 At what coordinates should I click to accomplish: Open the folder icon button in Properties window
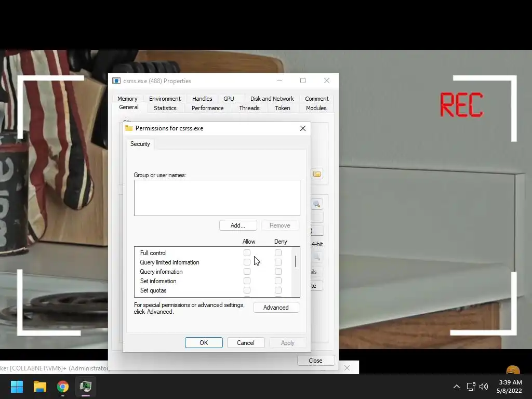tap(317, 174)
